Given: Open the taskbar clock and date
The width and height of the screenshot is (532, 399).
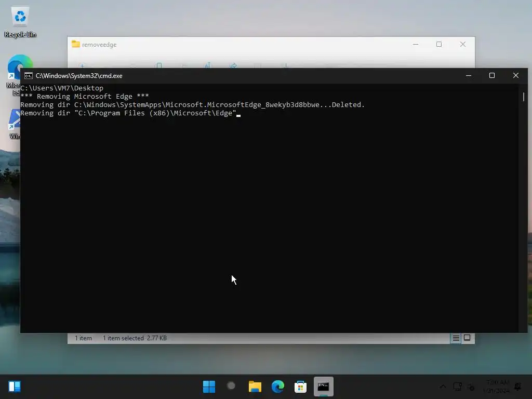Looking at the screenshot, I should tap(496, 387).
